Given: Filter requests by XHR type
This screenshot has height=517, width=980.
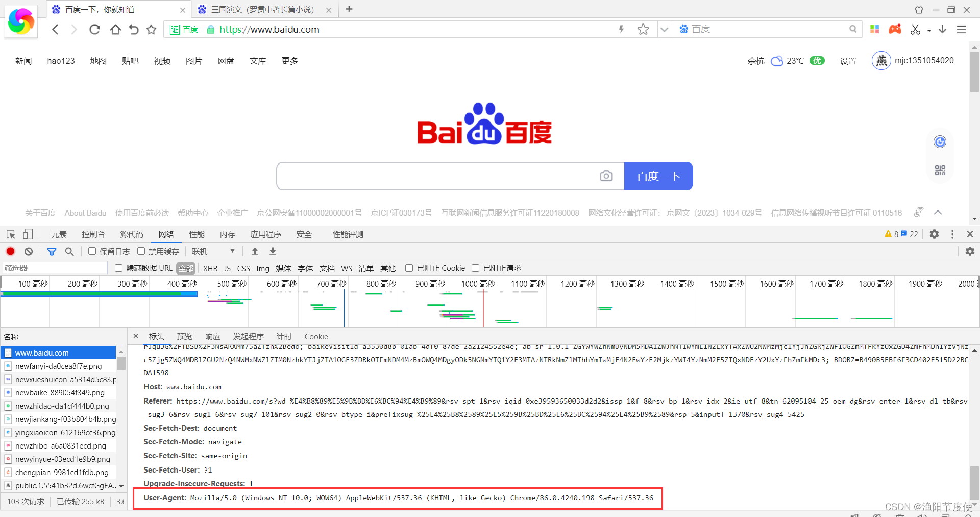Looking at the screenshot, I should pos(210,268).
